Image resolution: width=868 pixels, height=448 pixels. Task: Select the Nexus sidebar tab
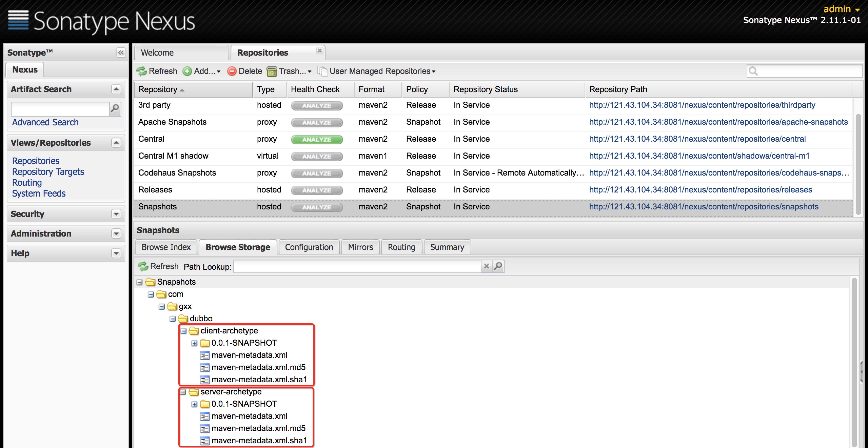[x=25, y=69]
